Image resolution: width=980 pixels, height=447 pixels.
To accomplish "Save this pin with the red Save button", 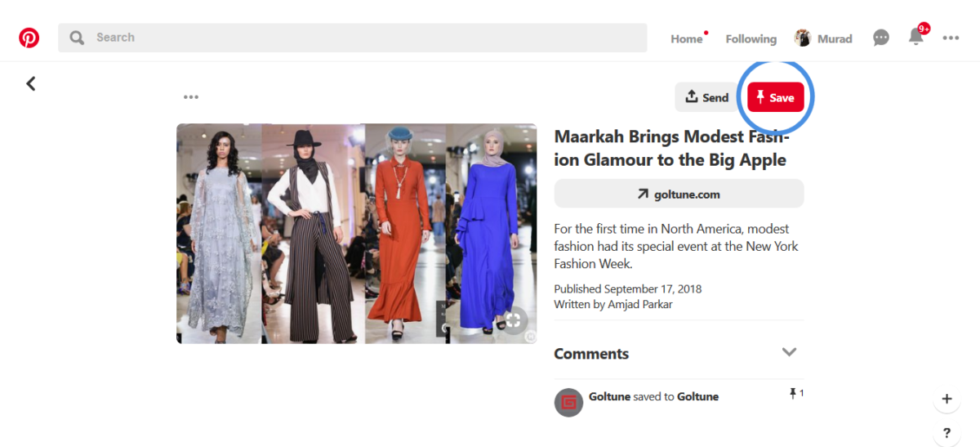I will 775,97.
